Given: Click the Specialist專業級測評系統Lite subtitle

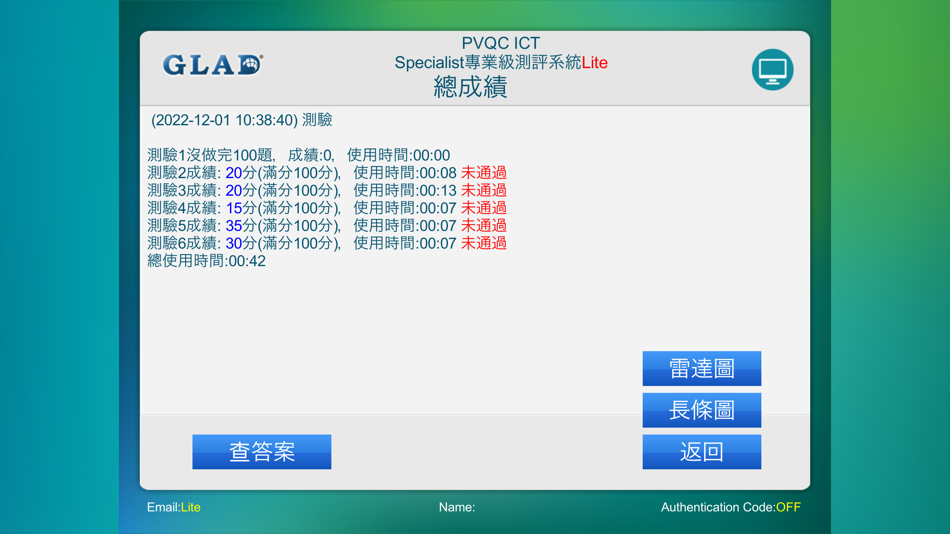Looking at the screenshot, I should pyautogui.click(x=501, y=62).
